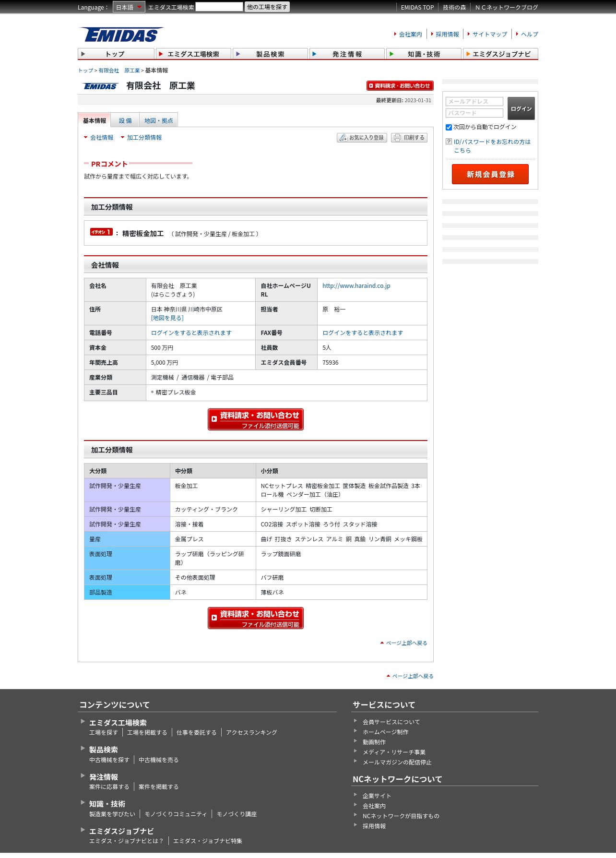Open footer NCネットワークが目指すもの link
Screen dimensions: 616x858
[x=401, y=816]
